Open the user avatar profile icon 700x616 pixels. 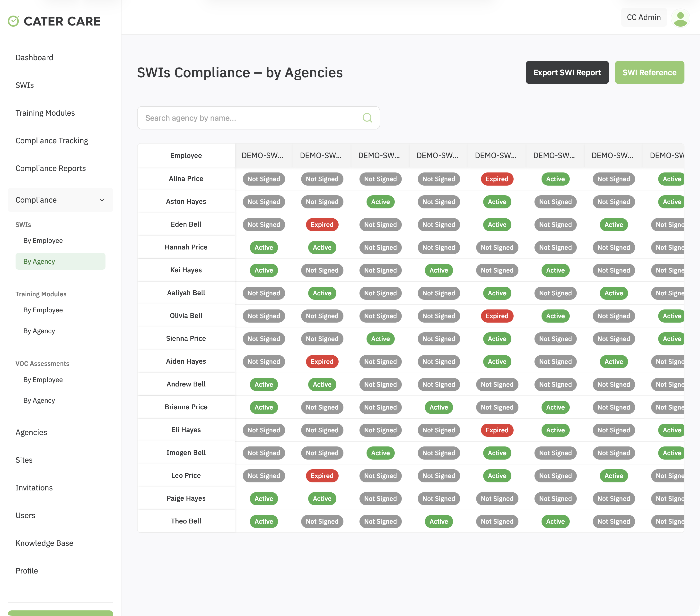click(681, 18)
